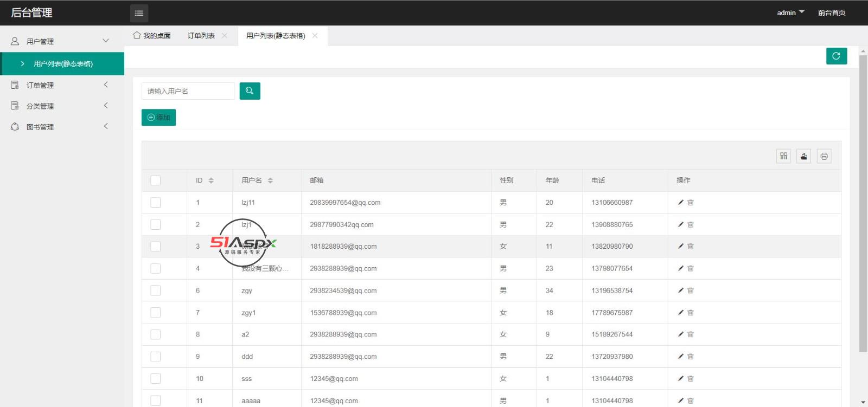Delete user lzj11 with trash icon

tap(691, 202)
